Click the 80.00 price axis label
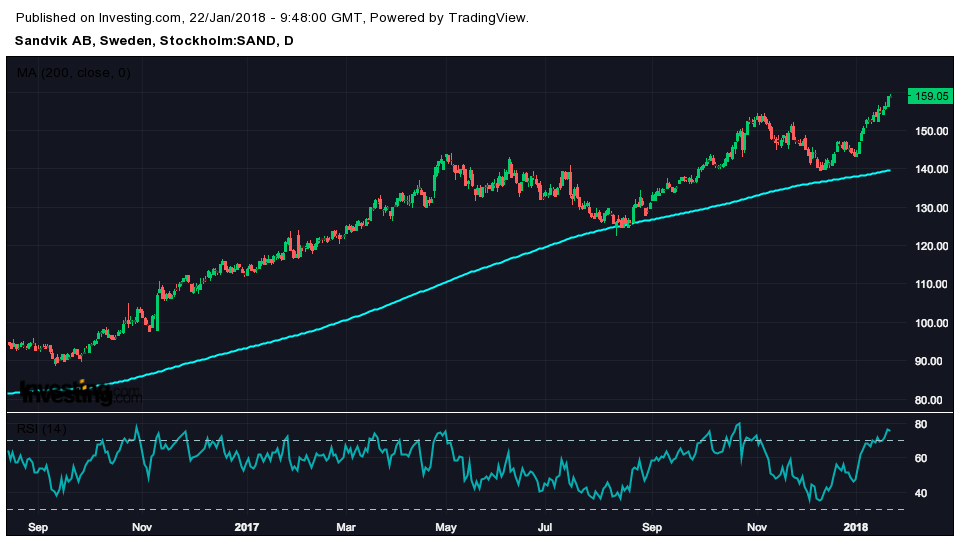The image size is (960, 540). click(x=931, y=400)
